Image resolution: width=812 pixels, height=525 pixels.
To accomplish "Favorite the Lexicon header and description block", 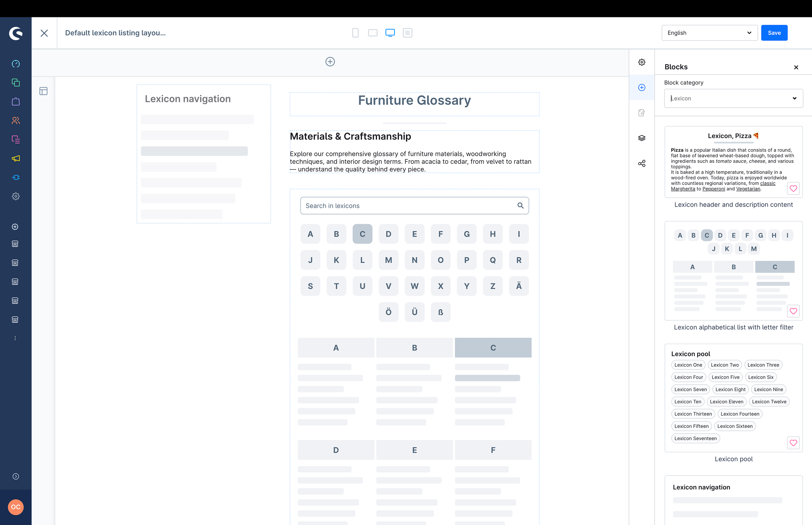I will [x=793, y=189].
